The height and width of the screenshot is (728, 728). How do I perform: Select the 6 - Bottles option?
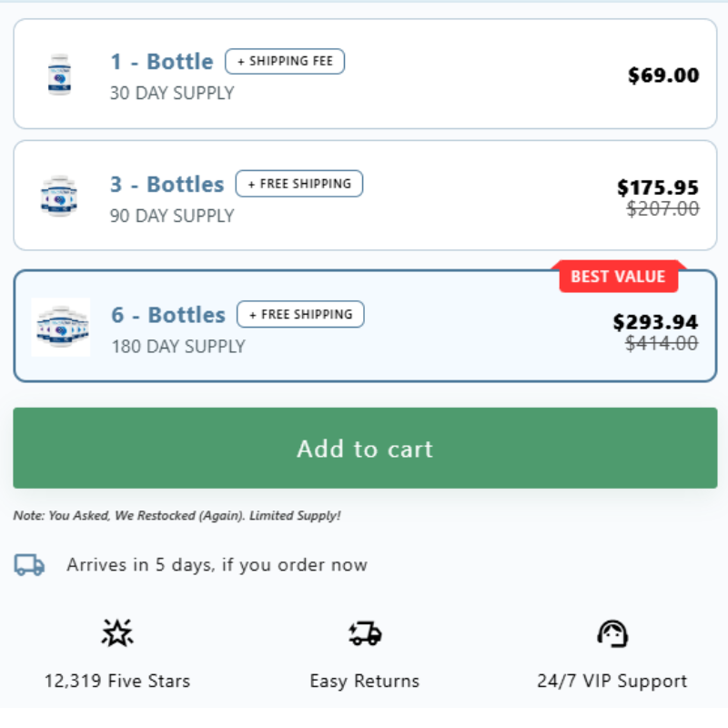[x=365, y=326]
